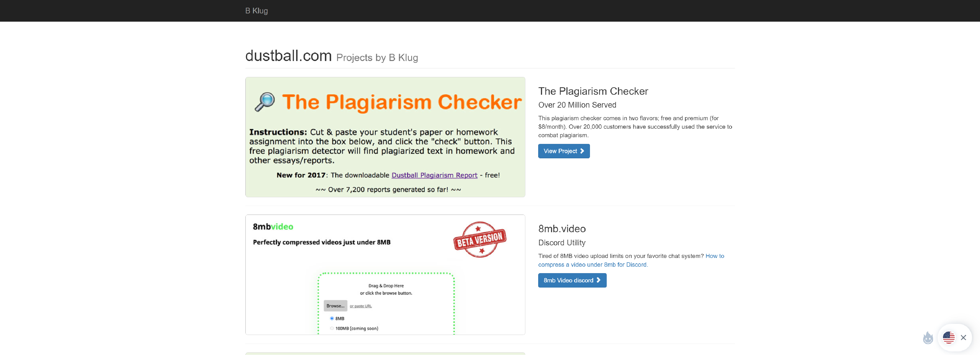Click The Plagiarism Checker project title

click(x=593, y=91)
